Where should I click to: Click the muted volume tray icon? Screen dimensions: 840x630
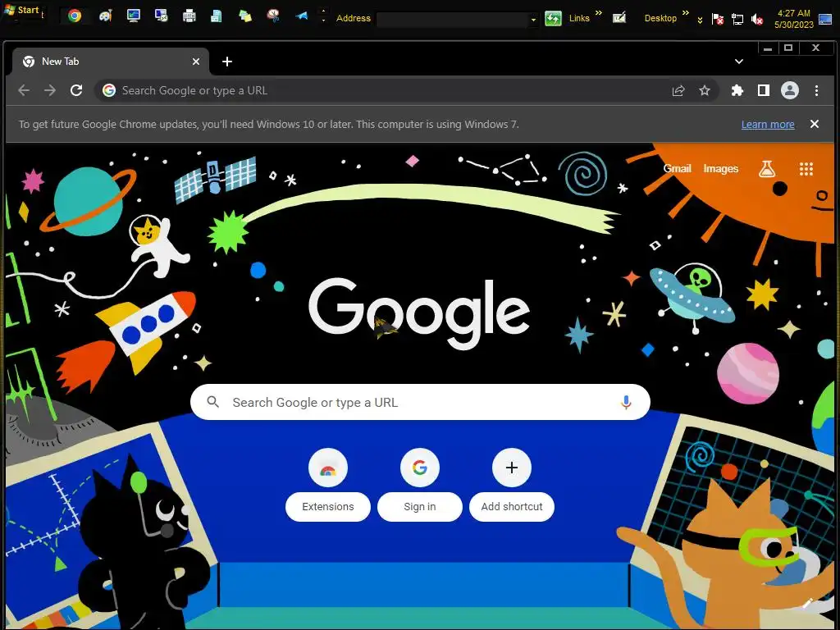coord(757,20)
